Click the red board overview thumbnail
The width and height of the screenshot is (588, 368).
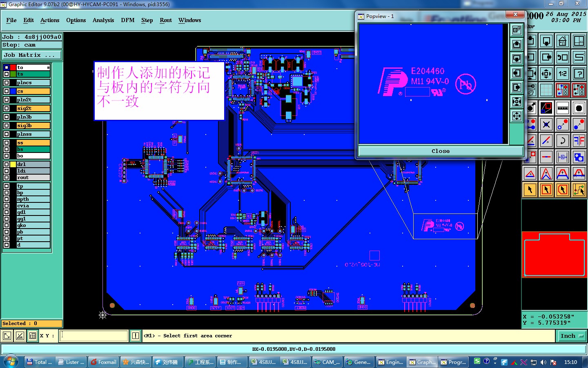tap(554, 256)
